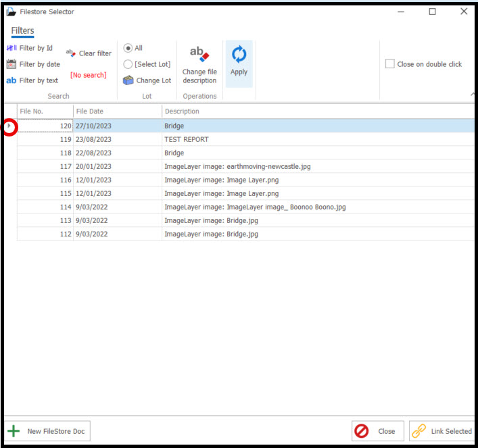The image size is (478, 448).
Task: Click Change file description icon
Action: click(x=199, y=53)
